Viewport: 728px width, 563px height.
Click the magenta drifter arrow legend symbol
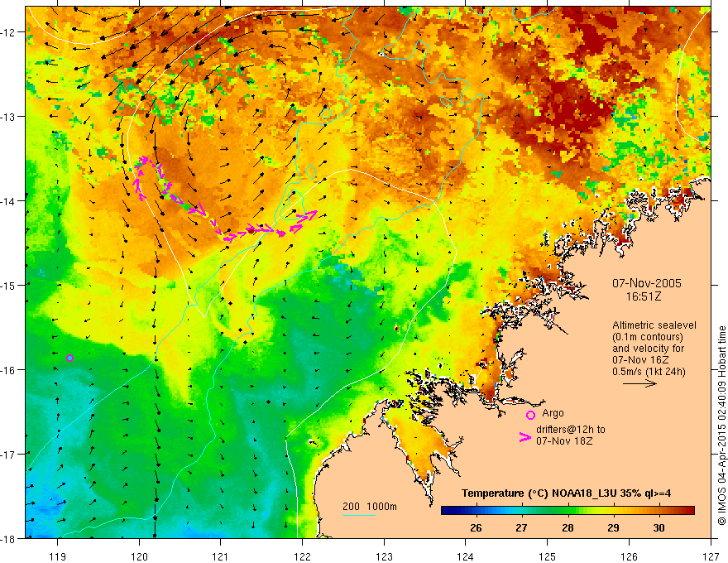525,437
